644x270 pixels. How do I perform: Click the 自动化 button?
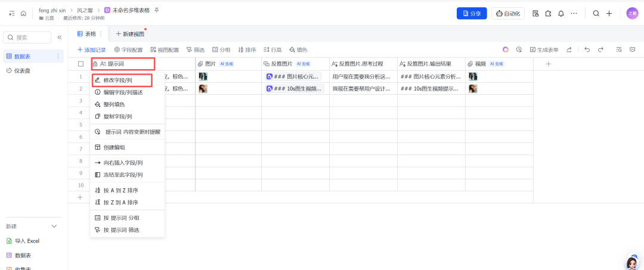(x=507, y=13)
